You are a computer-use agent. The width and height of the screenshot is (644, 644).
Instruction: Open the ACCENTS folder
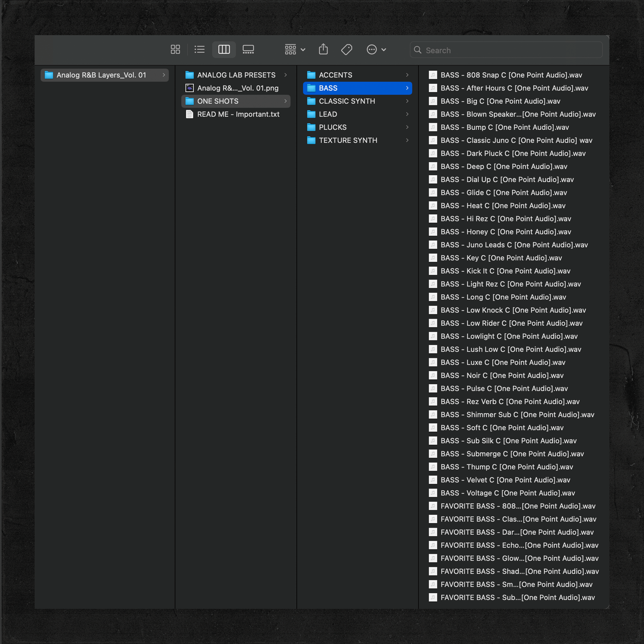coord(335,75)
